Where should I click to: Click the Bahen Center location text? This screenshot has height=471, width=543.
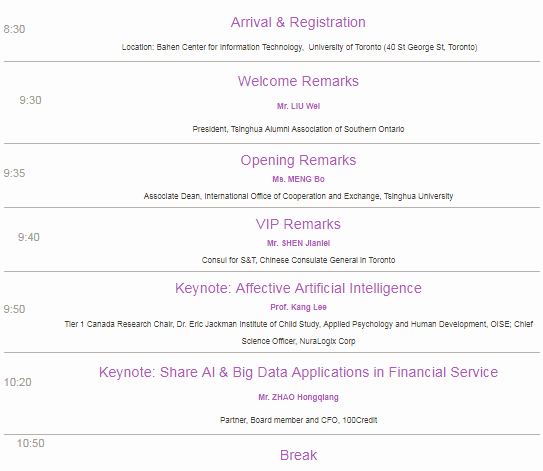coord(299,47)
